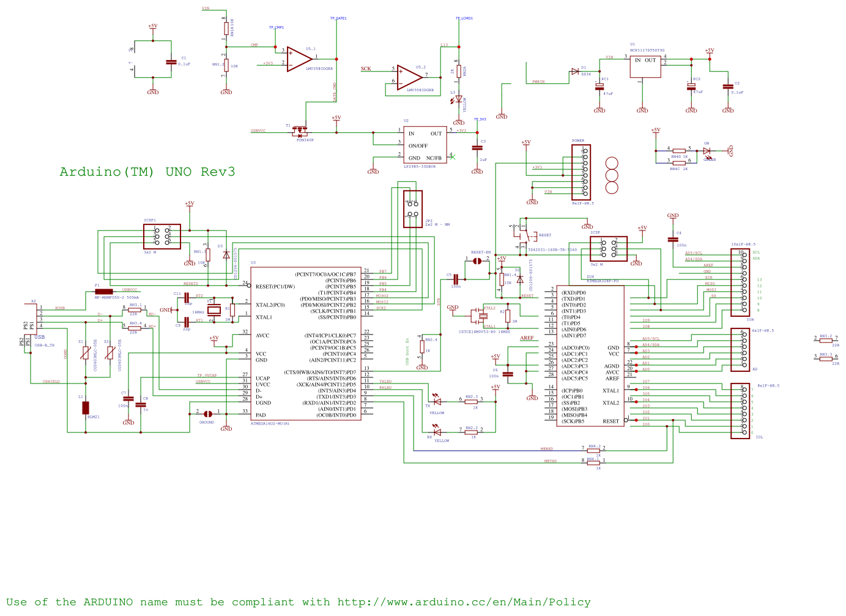Click the TP_3V3 test point label
The height and width of the screenshot is (616, 846).
pyautogui.click(x=480, y=119)
